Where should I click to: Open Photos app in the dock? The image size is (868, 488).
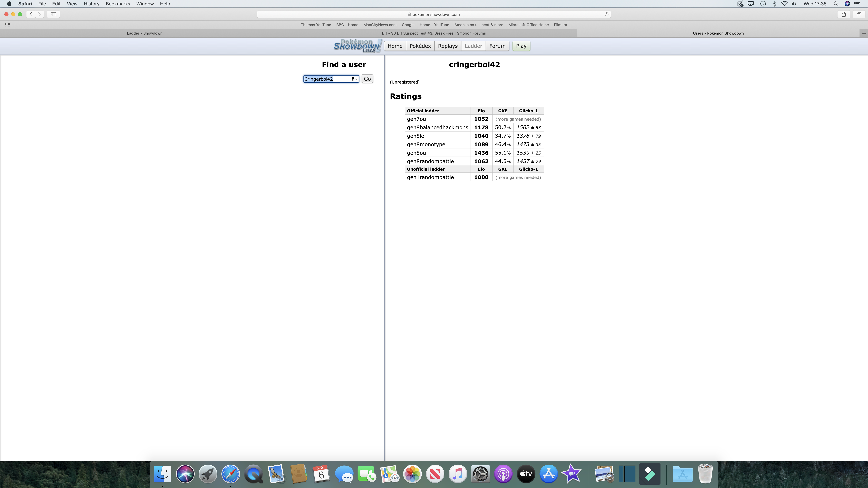pos(412,474)
